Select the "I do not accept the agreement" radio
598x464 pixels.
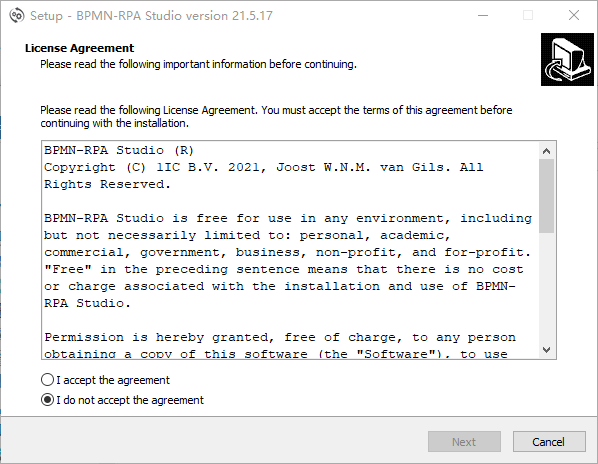[x=47, y=400]
